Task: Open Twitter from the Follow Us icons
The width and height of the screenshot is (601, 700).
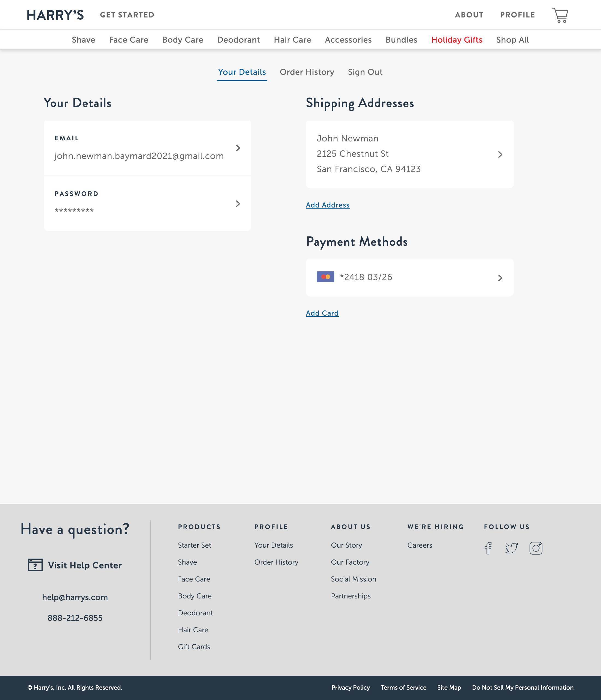Action: click(x=512, y=548)
